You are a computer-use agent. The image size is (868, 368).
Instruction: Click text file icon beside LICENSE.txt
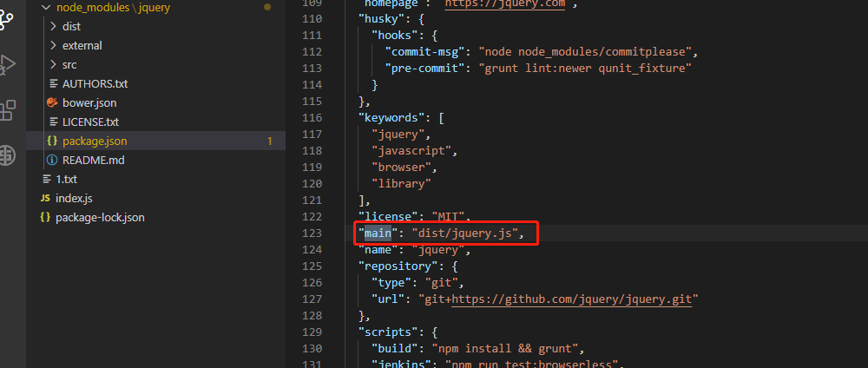pos(53,122)
